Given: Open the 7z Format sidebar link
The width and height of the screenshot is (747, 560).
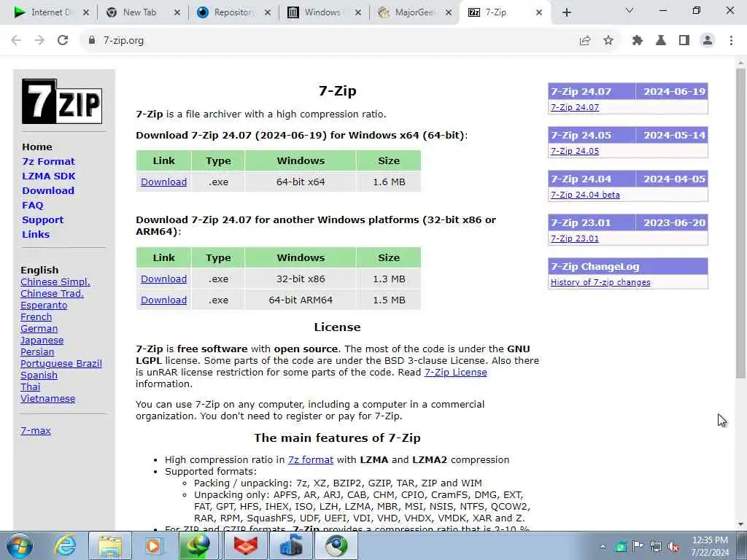Looking at the screenshot, I should [x=49, y=161].
